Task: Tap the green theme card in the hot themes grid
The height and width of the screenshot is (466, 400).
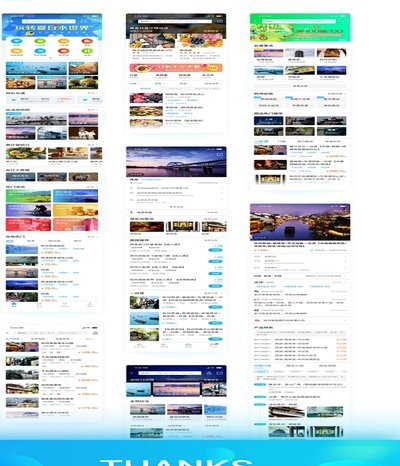Action: (x=29, y=196)
